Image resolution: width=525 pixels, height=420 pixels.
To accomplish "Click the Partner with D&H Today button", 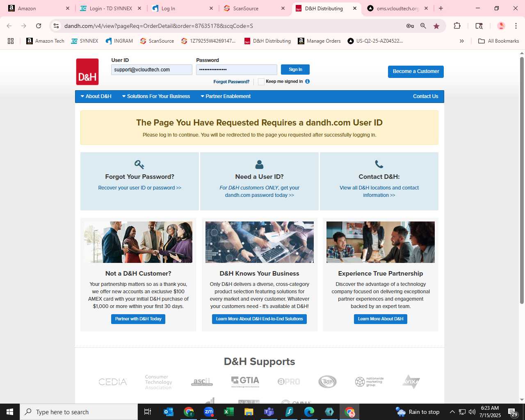I will pos(138,319).
